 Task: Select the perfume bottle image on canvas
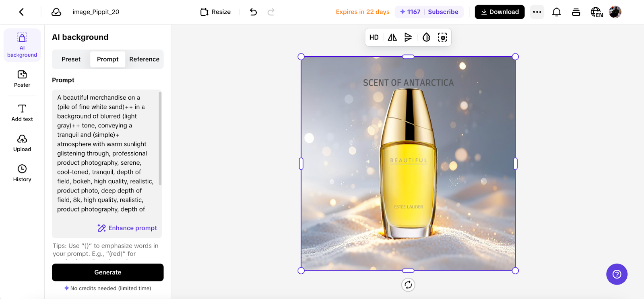[x=408, y=164]
